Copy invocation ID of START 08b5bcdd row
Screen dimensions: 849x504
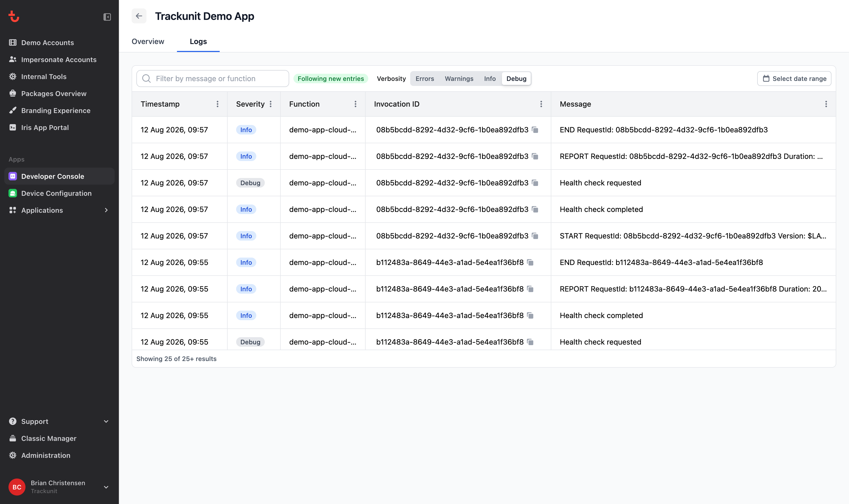[x=535, y=236]
